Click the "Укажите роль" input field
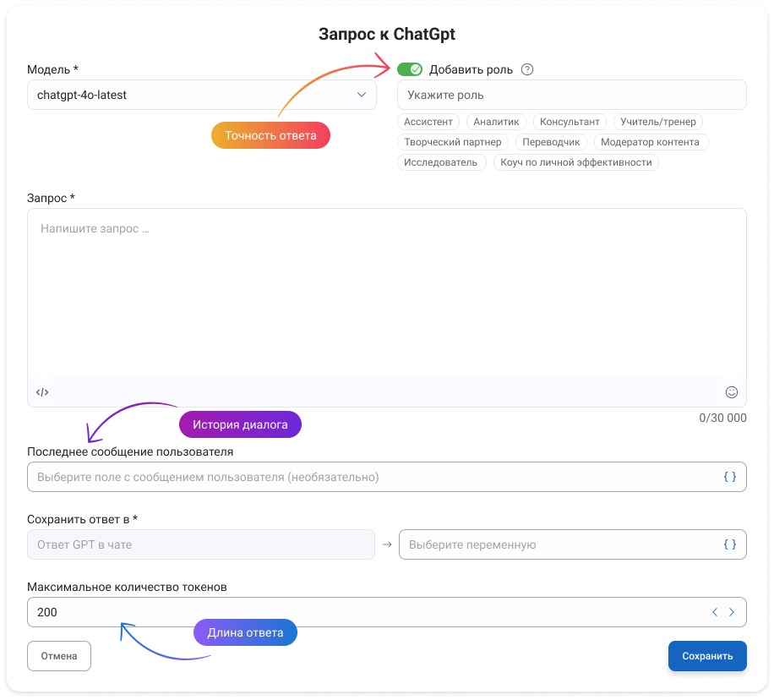Image resolution: width=774 pixels, height=700 pixels. pyautogui.click(x=571, y=95)
